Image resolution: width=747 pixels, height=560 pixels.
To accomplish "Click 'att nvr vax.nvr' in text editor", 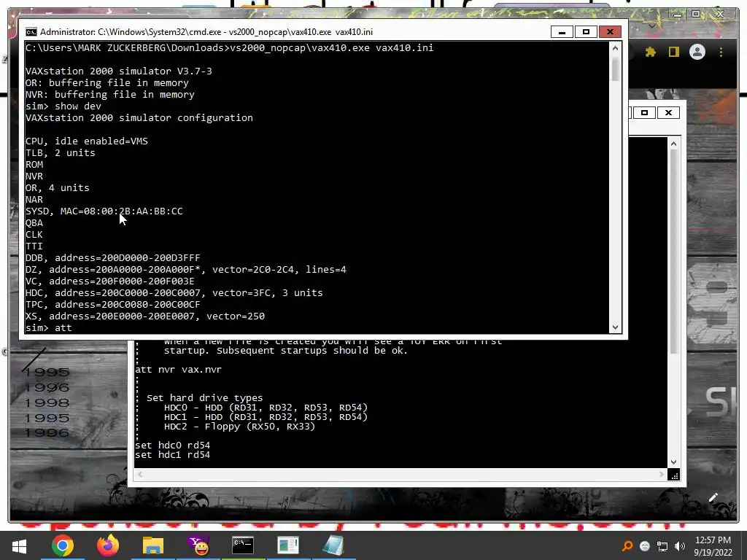I will (x=178, y=370).
